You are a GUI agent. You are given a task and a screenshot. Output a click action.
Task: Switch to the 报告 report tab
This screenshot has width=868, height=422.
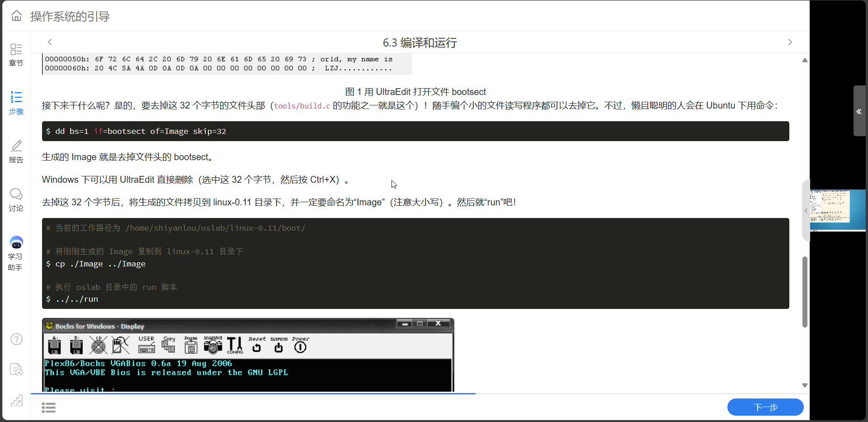point(16,152)
